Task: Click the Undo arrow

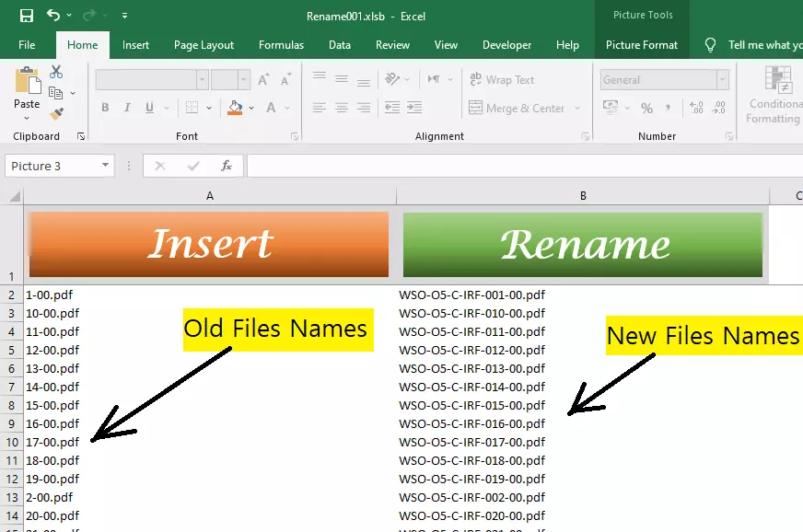Action: pos(52,15)
